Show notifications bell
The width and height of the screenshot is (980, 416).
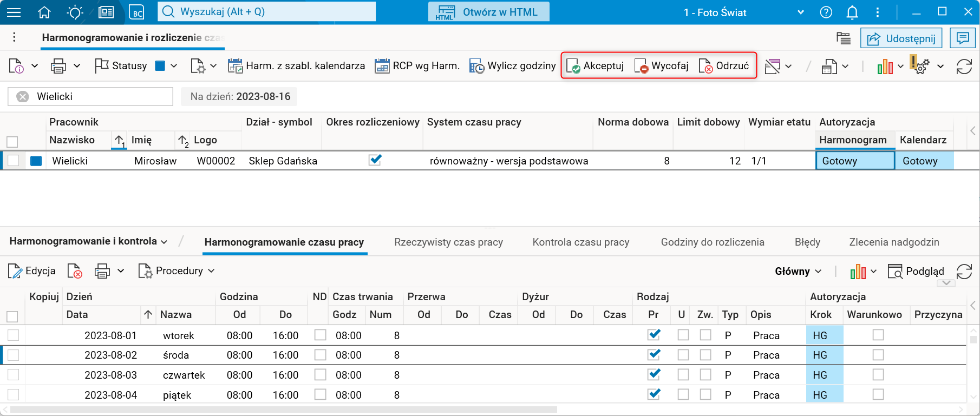coord(852,12)
